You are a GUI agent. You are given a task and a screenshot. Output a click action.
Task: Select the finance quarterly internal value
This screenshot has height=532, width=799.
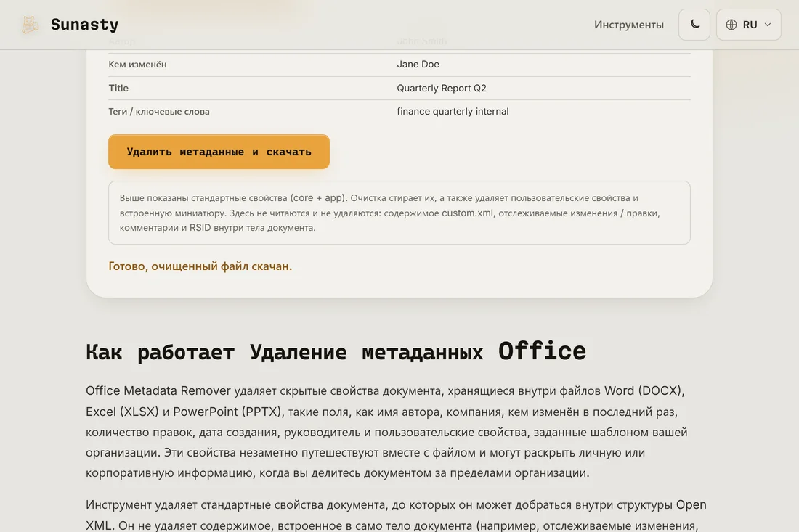click(x=453, y=112)
